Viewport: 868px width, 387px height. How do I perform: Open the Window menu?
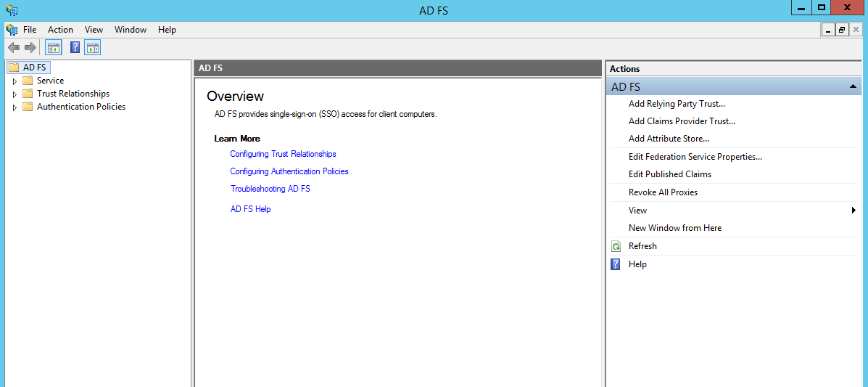tap(131, 30)
